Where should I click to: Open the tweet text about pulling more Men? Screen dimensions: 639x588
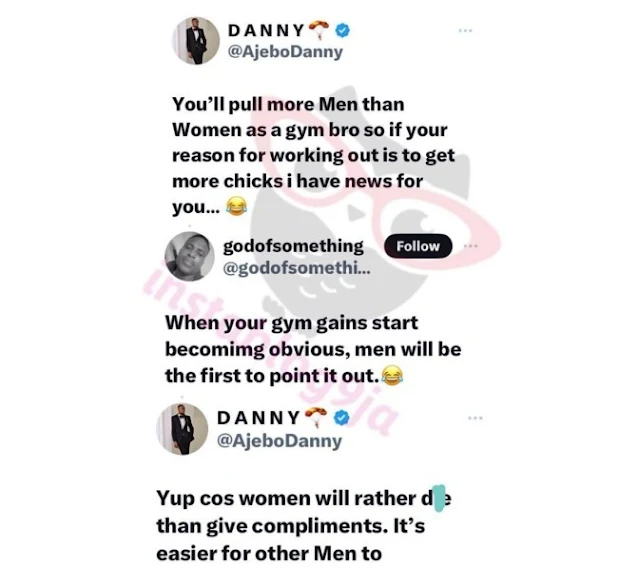[x=314, y=156]
